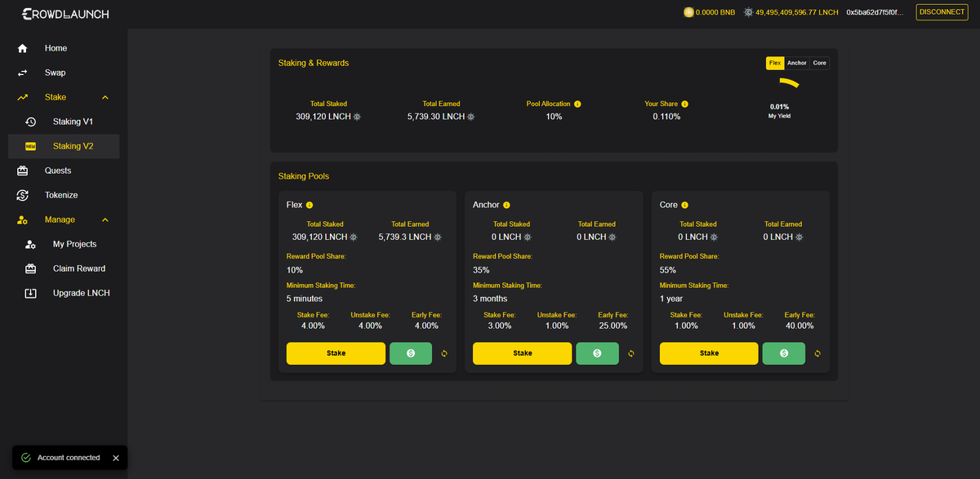
Task: Click the LNCH token icon in header
Action: tap(749, 12)
